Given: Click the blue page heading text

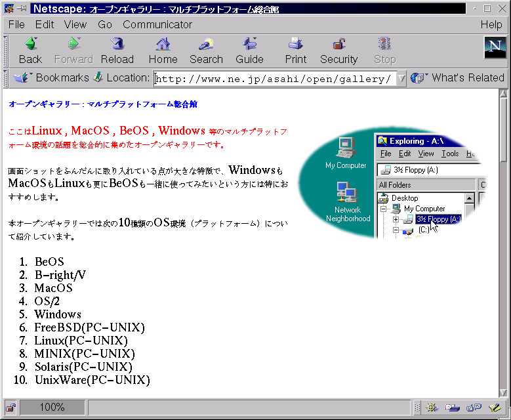Looking at the screenshot, I should 103,104.
